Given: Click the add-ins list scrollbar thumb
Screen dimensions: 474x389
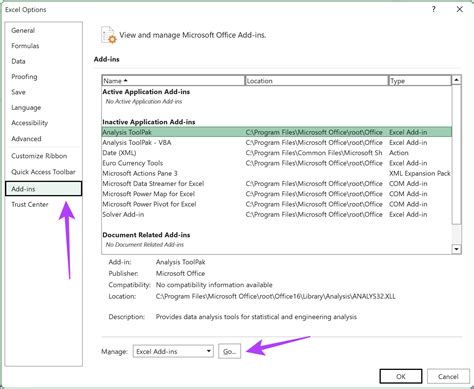Looking at the screenshot, I should [x=456, y=154].
